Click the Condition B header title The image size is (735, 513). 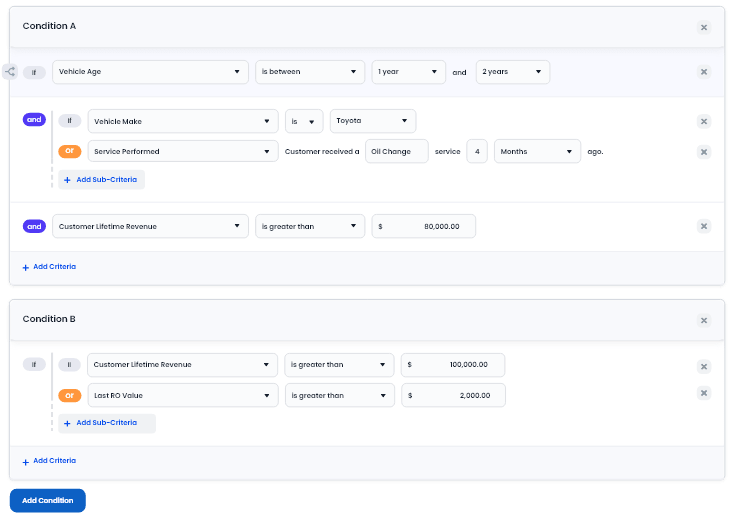(x=49, y=319)
